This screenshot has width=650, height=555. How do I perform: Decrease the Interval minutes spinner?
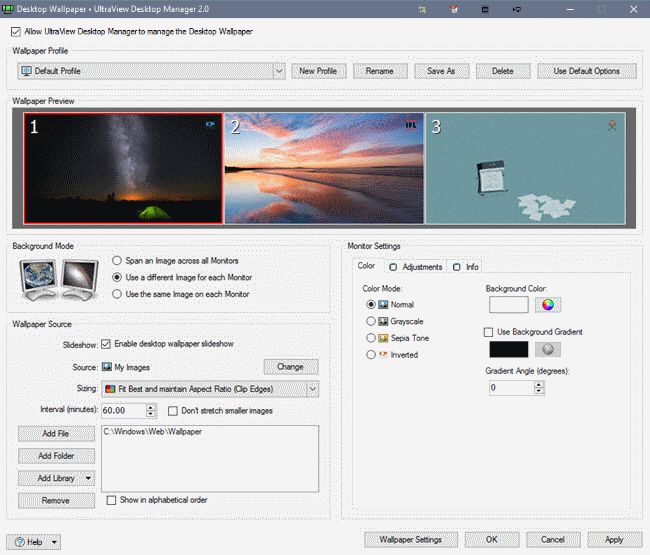point(151,414)
